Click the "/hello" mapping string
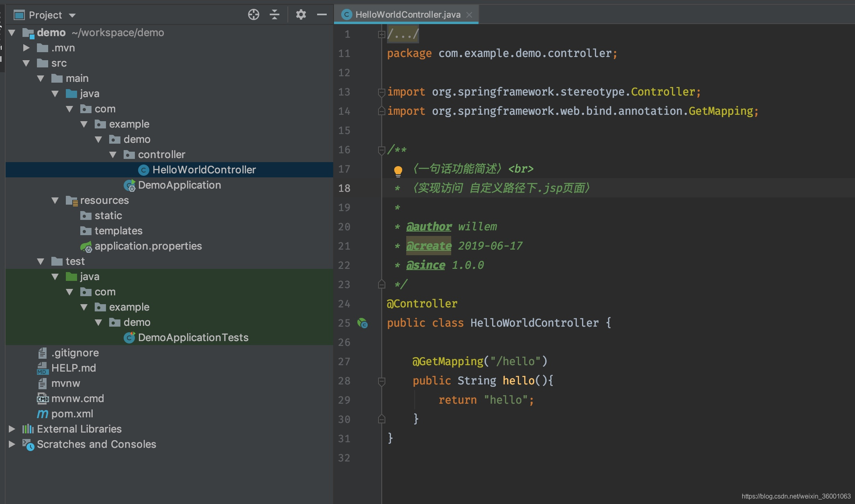The height and width of the screenshot is (504, 855). (515, 362)
